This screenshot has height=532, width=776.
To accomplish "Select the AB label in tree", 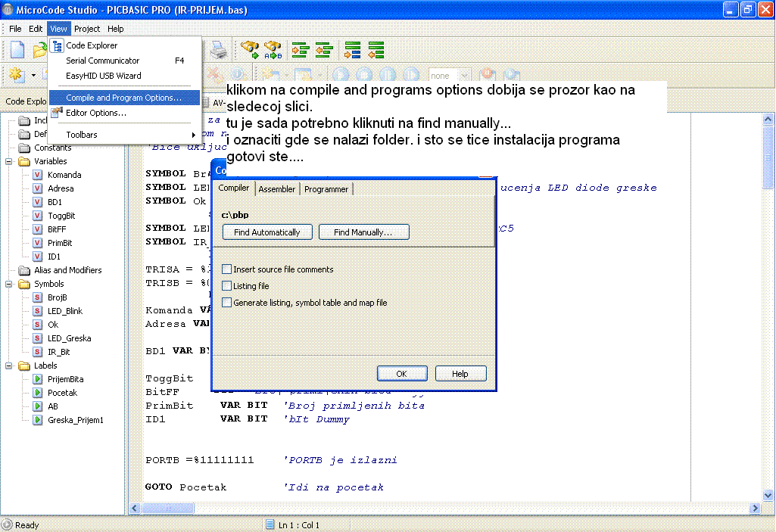I will pos(53,406).
